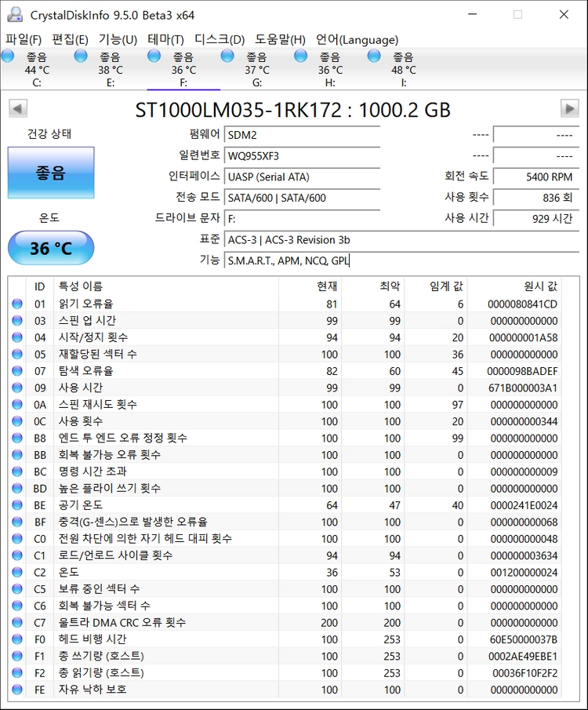Select drive E: status tab
Image resolution: width=588 pixels, height=710 pixels.
tap(110, 69)
